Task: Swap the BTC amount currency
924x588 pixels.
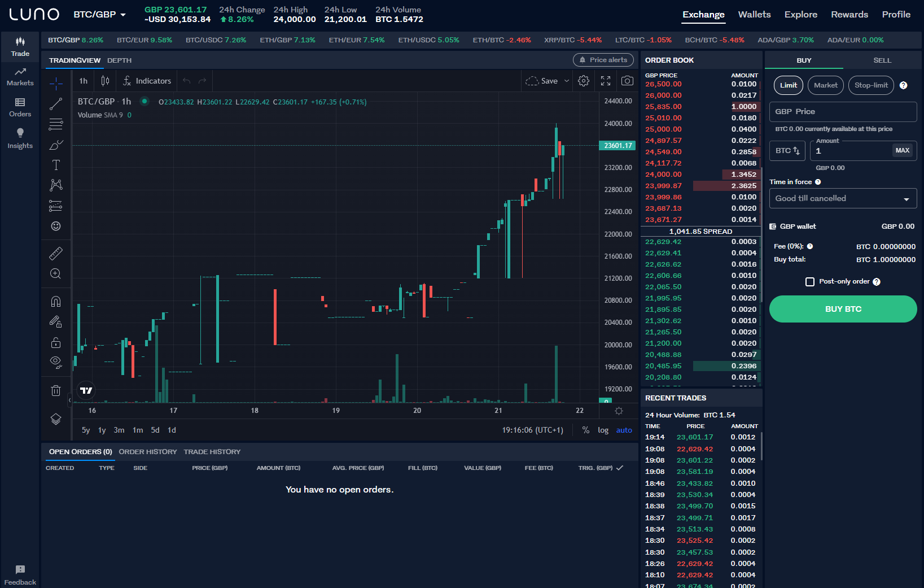Action: point(787,151)
